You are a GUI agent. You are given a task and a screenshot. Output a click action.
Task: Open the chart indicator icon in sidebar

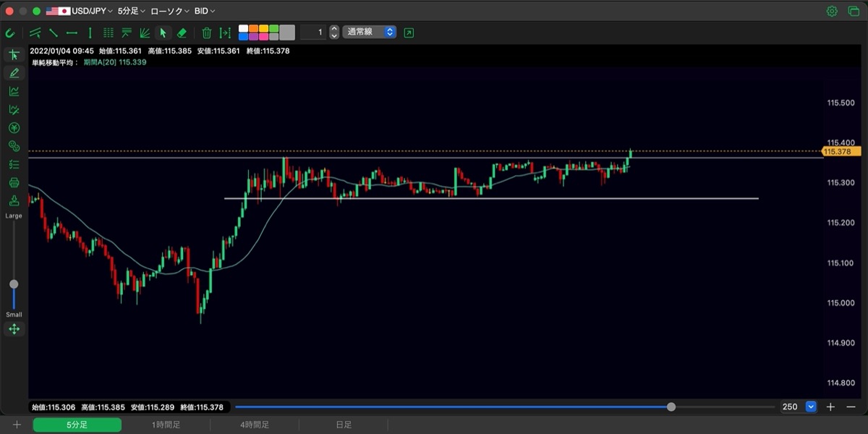(x=14, y=91)
